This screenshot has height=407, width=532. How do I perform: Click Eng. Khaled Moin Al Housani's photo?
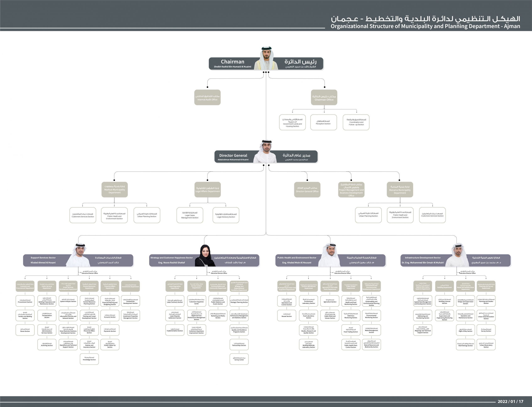pyautogui.click(x=330, y=255)
